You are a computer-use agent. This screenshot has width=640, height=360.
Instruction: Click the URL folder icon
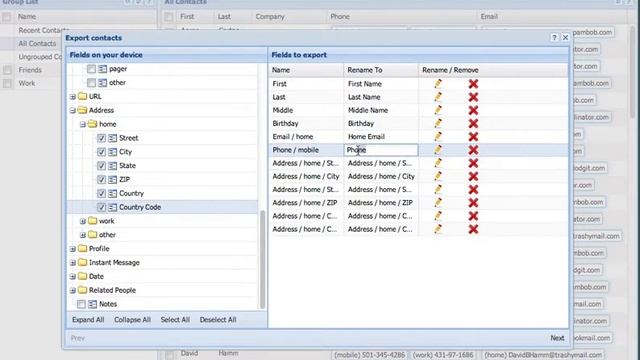coord(82,96)
